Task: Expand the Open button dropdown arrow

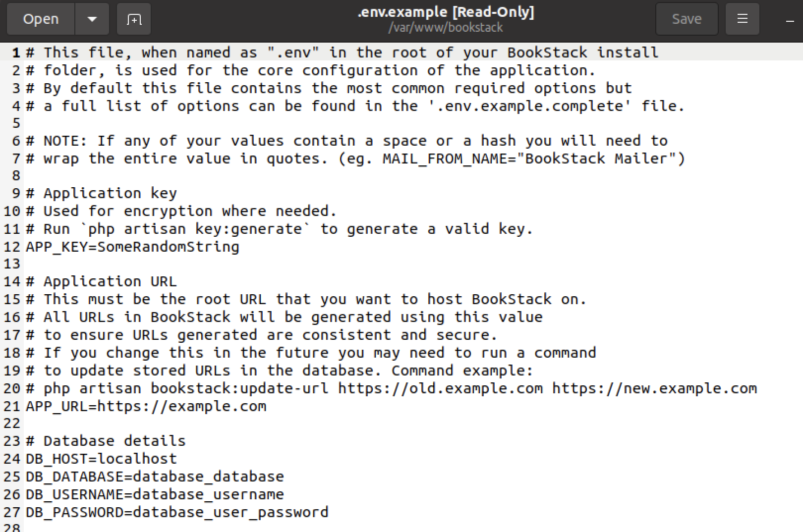Action: click(x=92, y=18)
